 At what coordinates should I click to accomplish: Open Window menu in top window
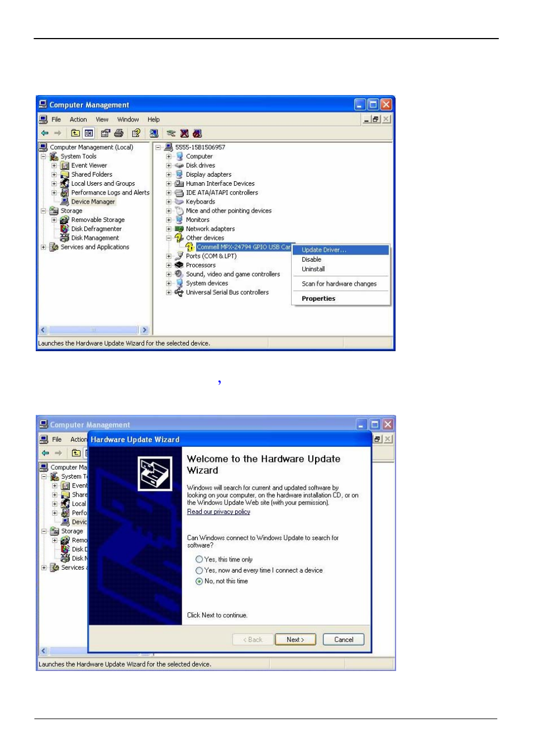click(x=128, y=120)
